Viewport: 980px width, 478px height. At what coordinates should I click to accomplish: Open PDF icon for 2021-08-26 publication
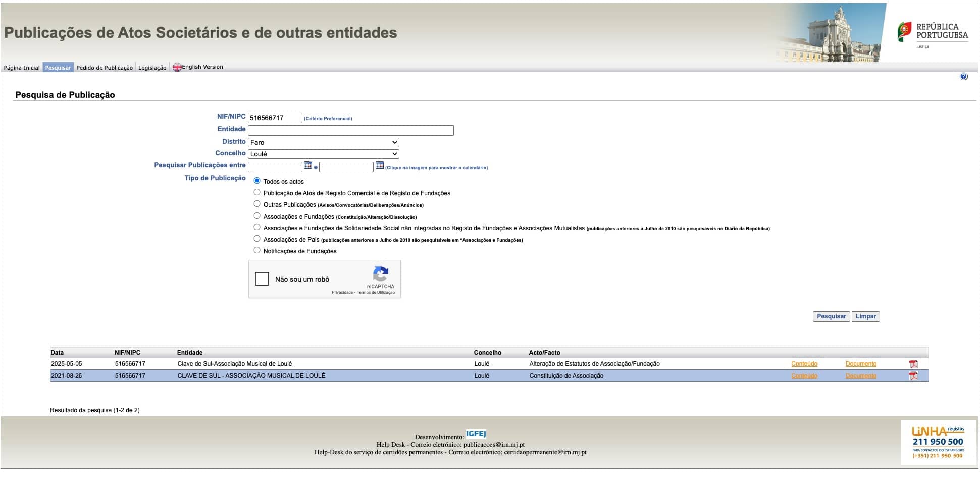tap(913, 376)
